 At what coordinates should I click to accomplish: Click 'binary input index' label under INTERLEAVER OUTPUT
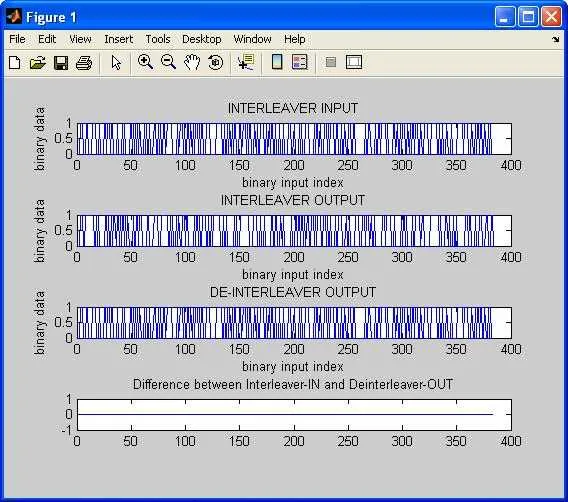[x=293, y=275]
